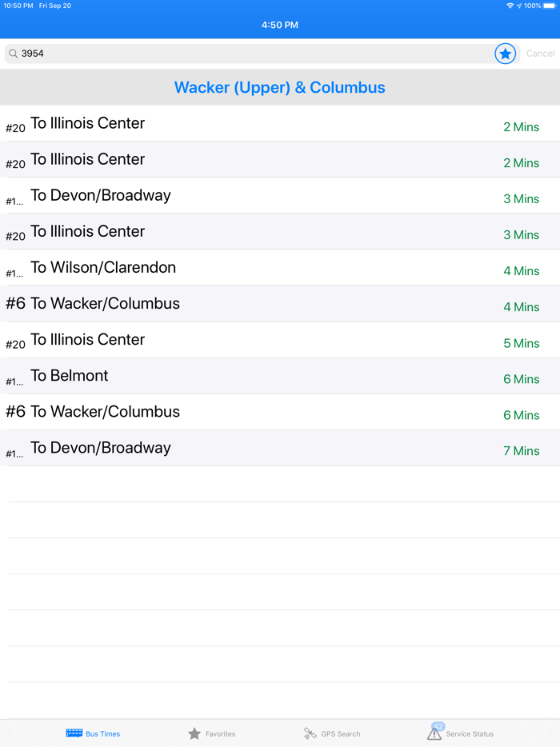Open the first #20 To Illinois Center arrival

pos(280,123)
